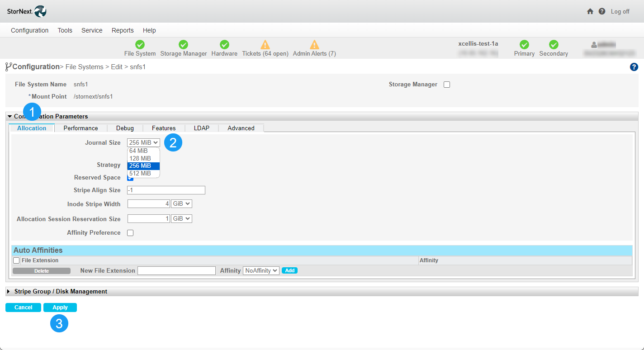
Task: Click the Affinity column header
Action: (x=429, y=260)
